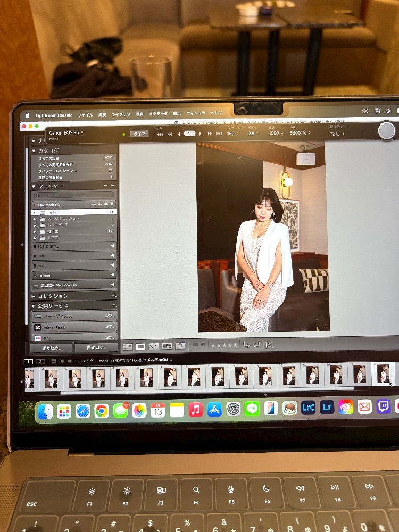Open People view face icon
The image size is (399, 532).
180,346
